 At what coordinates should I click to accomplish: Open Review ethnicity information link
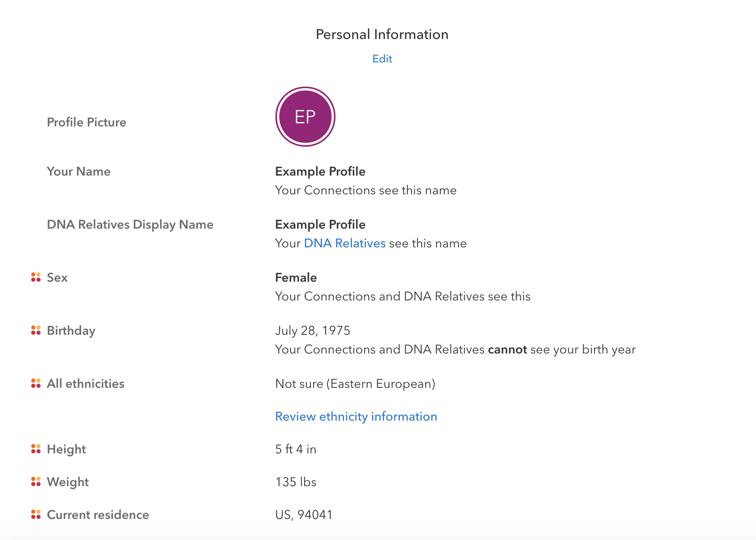click(356, 416)
